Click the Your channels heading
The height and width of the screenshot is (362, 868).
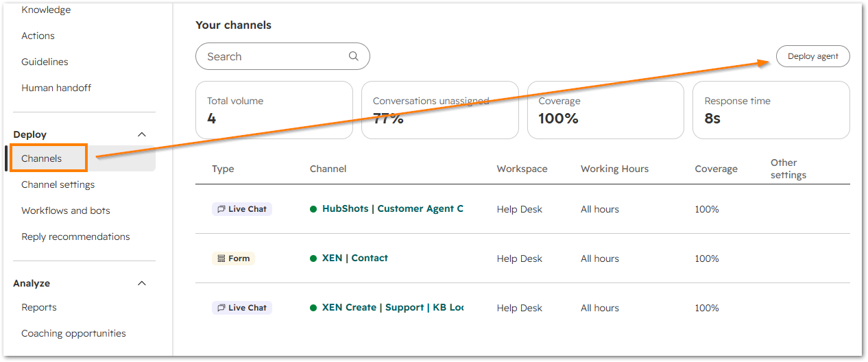pos(234,25)
